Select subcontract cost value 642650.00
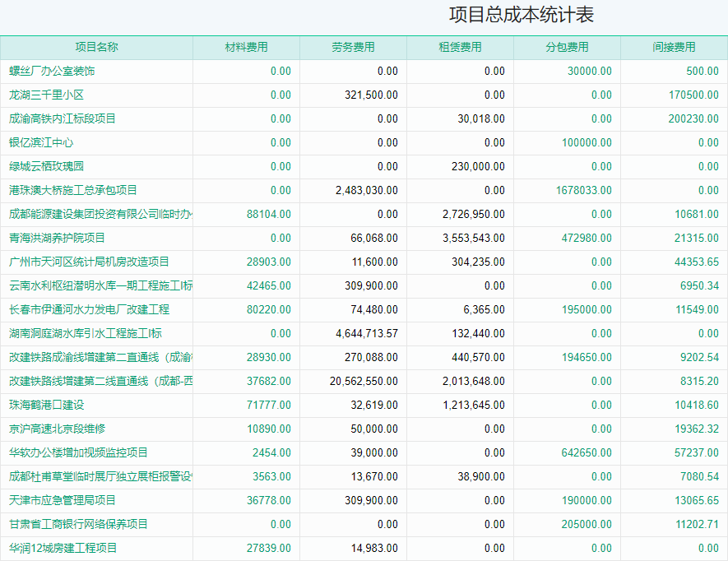This screenshot has height=561, width=728. pos(587,452)
